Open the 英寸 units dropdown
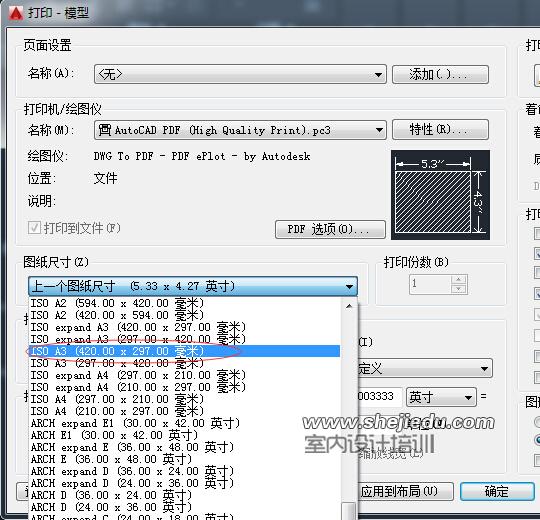540x520 pixels. (x=441, y=397)
